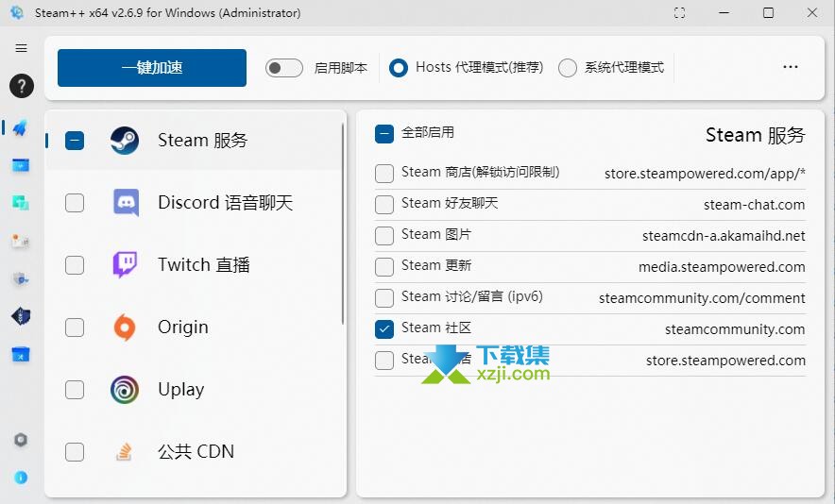Toggle the Steam 服务 group checkbox

coord(75,141)
